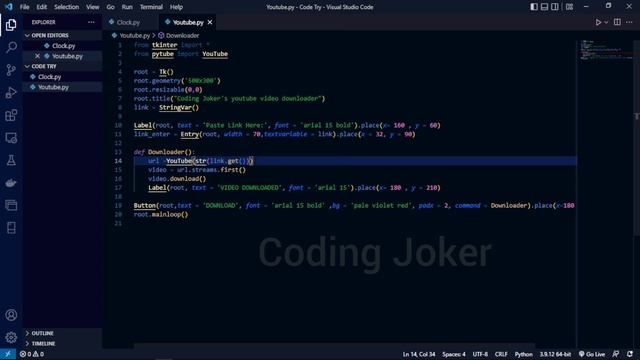Open the Run menu
Image resolution: width=640 pixels, height=360 pixels.
[127, 7]
